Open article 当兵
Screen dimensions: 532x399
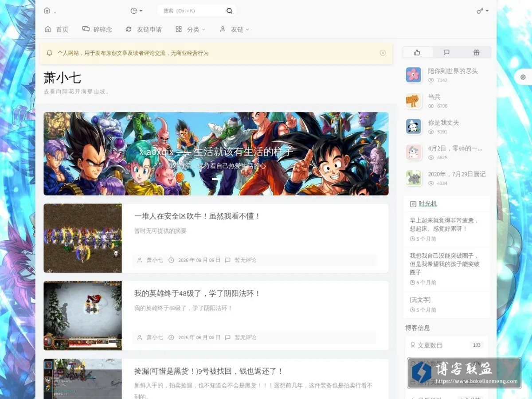(x=434, y=97)
